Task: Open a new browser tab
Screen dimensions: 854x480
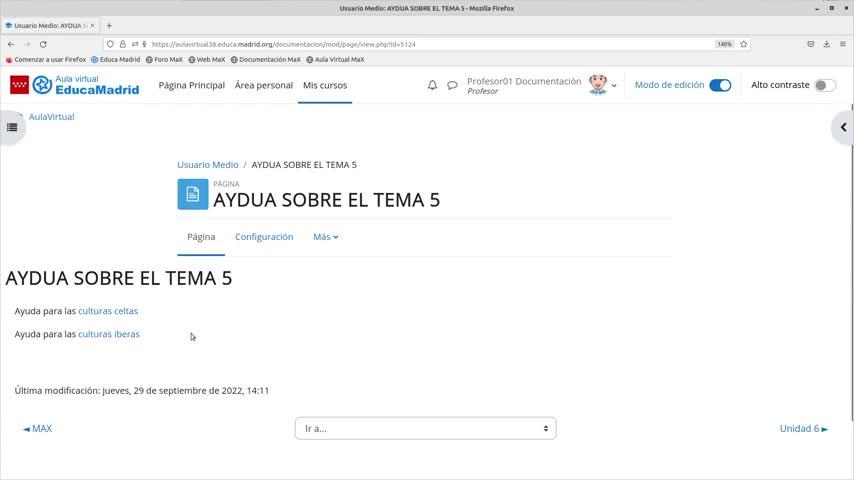Action: point(109,26)
